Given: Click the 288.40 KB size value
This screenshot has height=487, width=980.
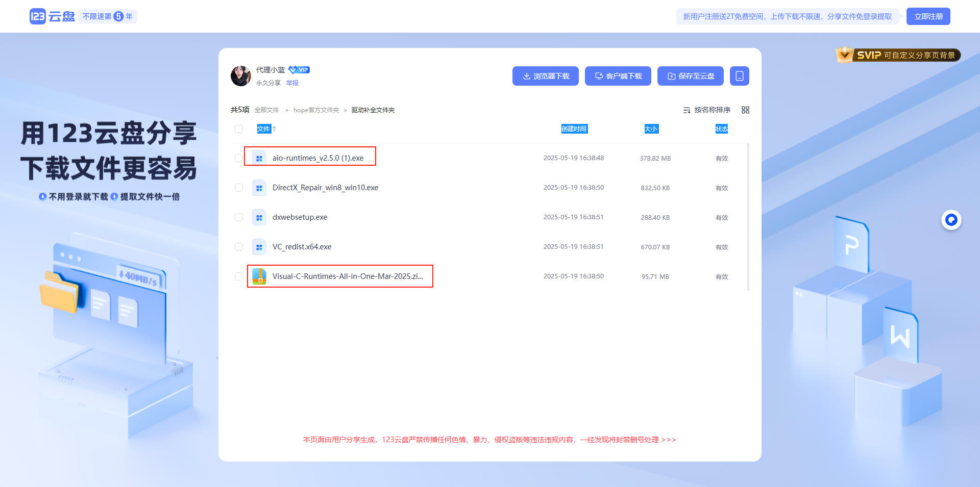Looking at the screenshot, I should [655, 218].
